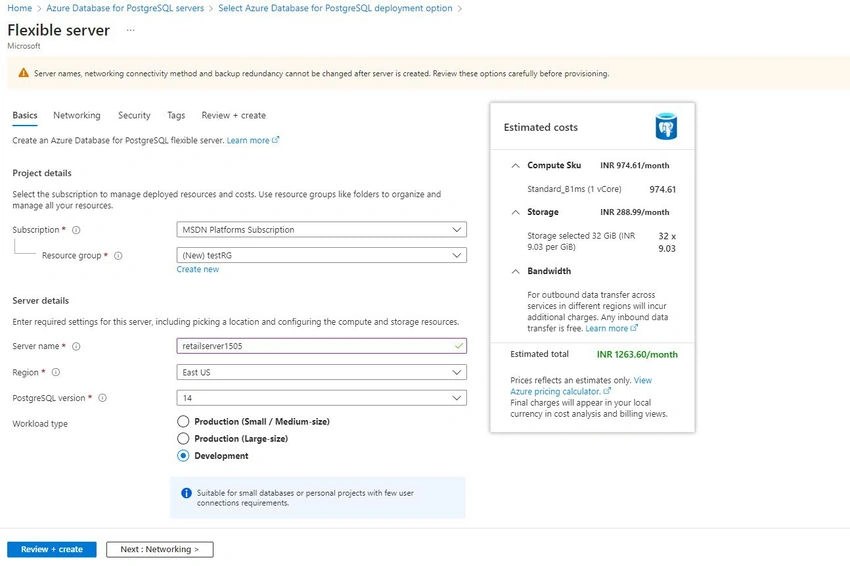
Task: Click the info icon next to Resource group
Action: pyautogui.click(x=118, y=255)
